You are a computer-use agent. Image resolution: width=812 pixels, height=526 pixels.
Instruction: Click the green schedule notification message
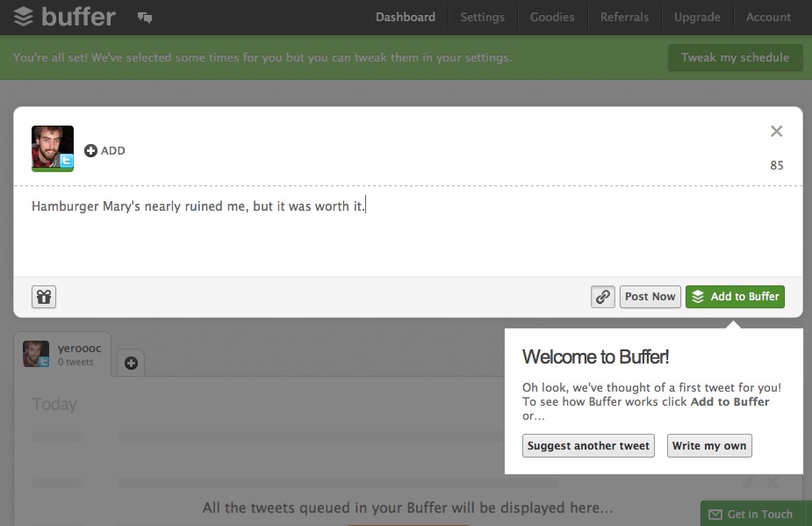coord(262,58)
